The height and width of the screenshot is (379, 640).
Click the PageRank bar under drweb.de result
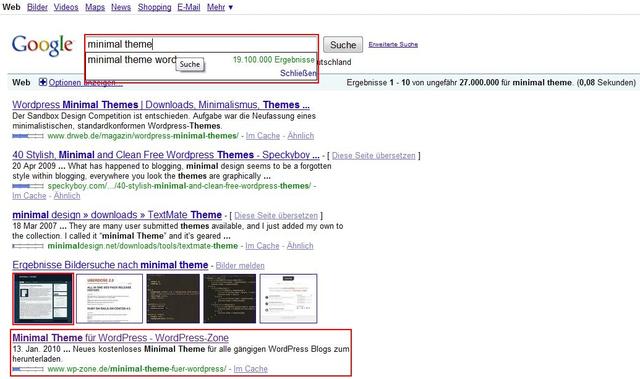click(28, 136)
